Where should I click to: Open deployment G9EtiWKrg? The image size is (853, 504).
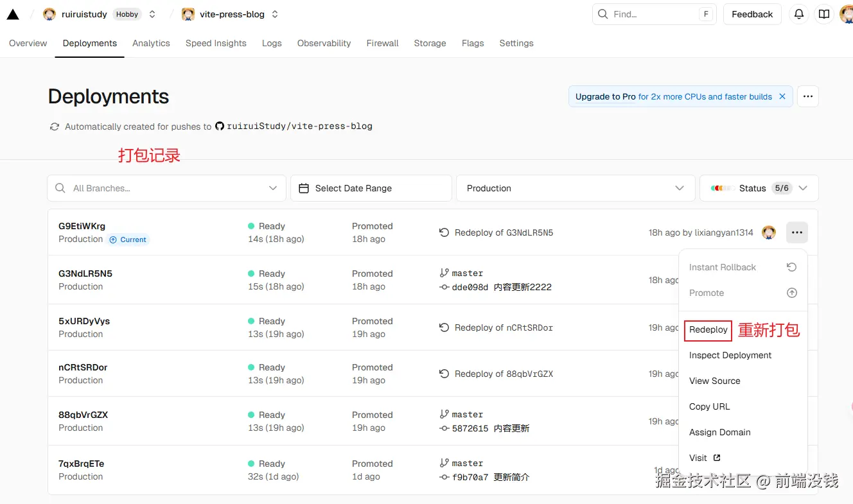point(82,226)
